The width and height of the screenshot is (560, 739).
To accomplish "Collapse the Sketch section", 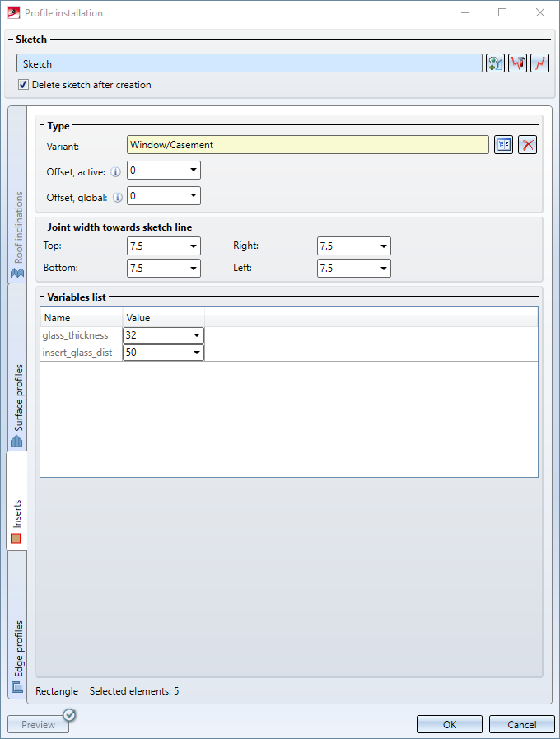I will [x=11, y=39].
